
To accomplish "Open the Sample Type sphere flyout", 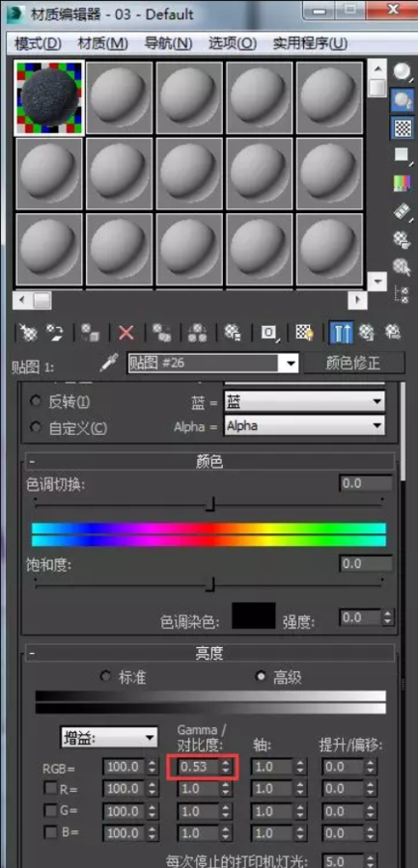I will 403,72.
